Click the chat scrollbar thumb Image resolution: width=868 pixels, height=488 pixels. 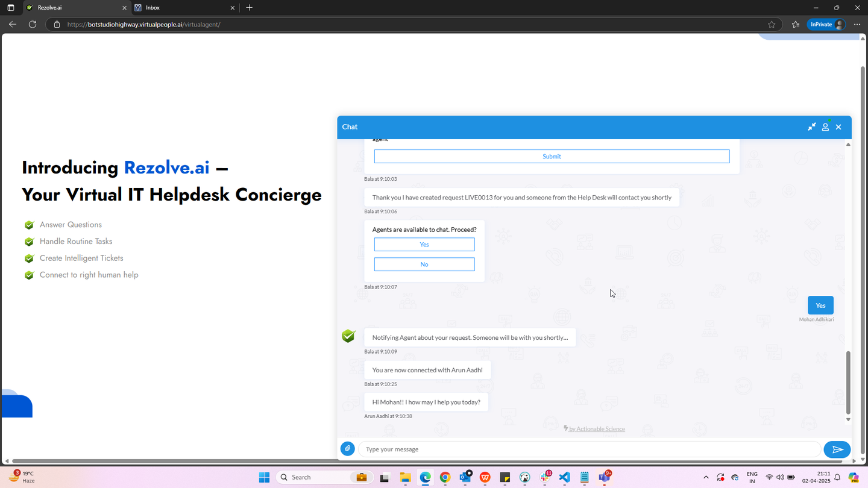(848, 383)
